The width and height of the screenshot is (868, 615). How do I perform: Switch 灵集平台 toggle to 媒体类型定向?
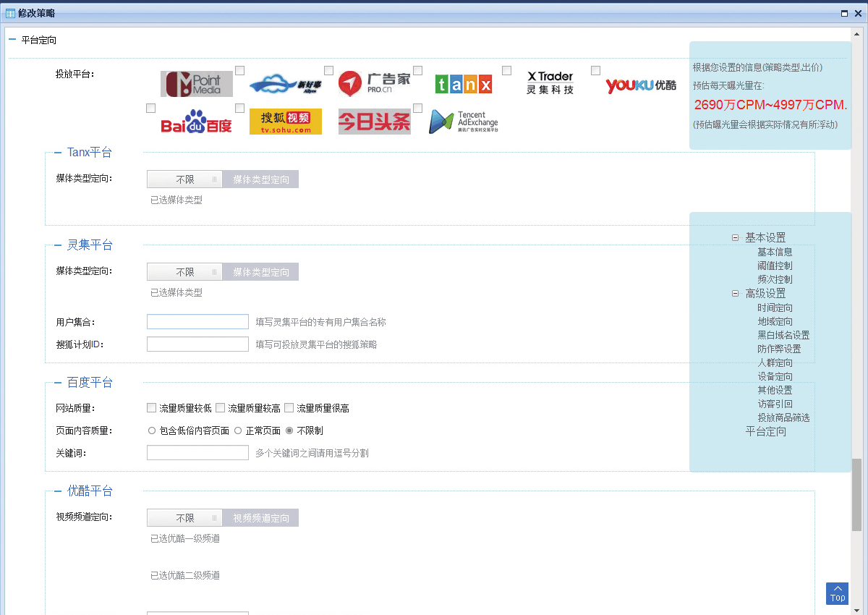point(261,272)
